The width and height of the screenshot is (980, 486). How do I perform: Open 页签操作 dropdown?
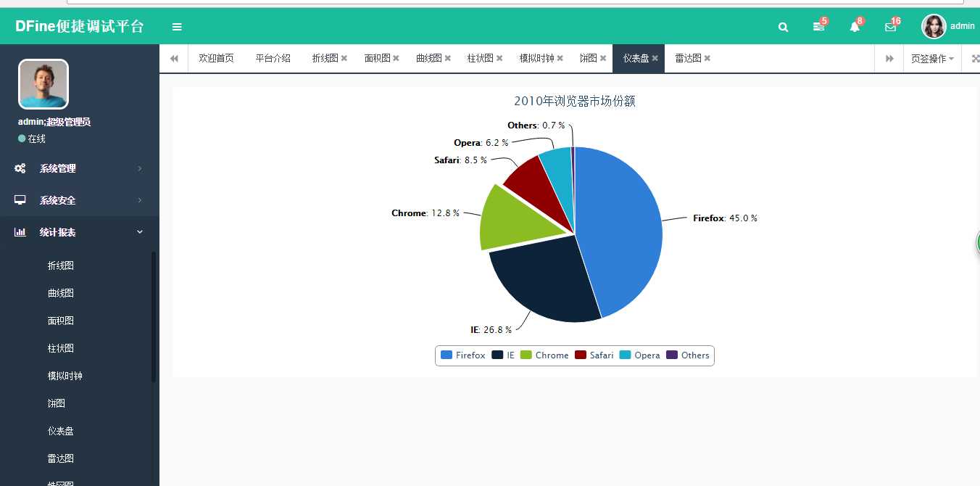coord(932,59)
